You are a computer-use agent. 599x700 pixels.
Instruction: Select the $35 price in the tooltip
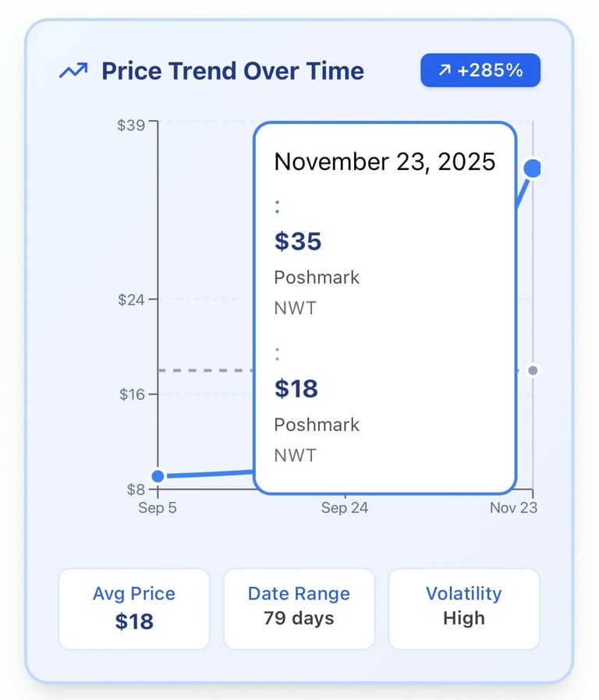(298, 242)
